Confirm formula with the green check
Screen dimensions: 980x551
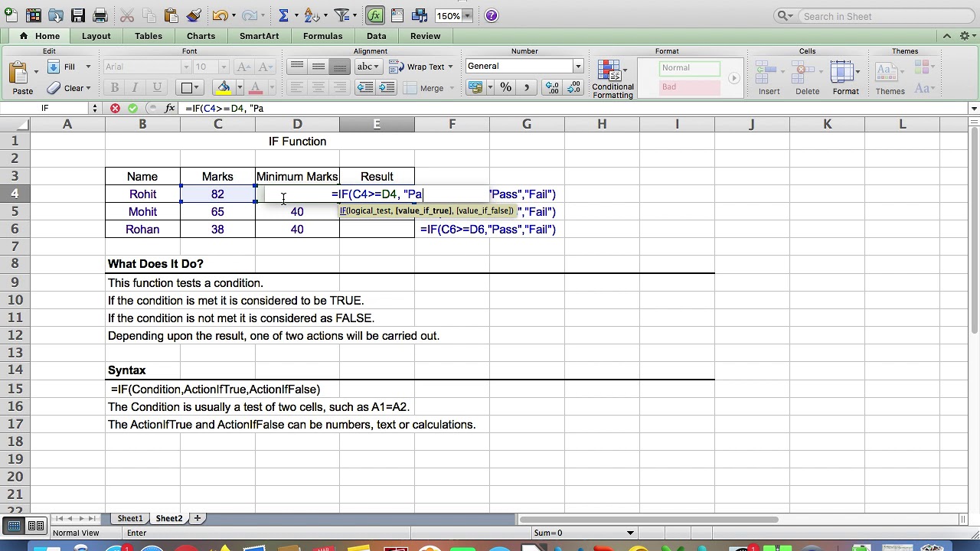point(133,108)
